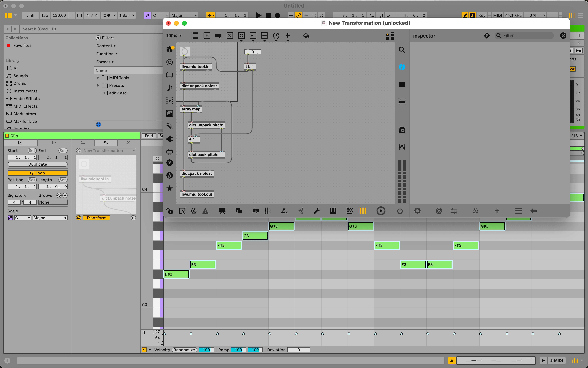Open the clip scale Major dropdown
This screenshot has height=368, width=588.
click(50, 218)
